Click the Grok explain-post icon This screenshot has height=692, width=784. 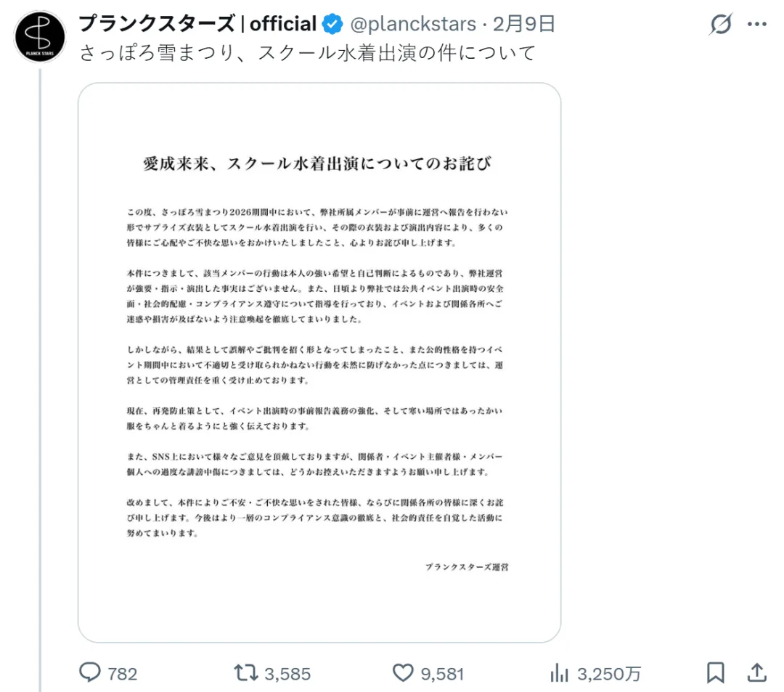(x=721, y=23)
